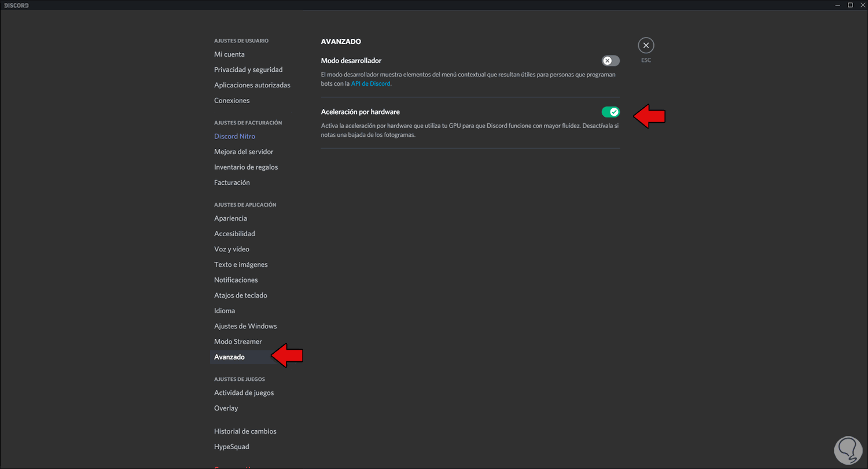Select the Overlay settings entry
The width and height of the screenshot is (868, 469).
[x=226, y=408]
